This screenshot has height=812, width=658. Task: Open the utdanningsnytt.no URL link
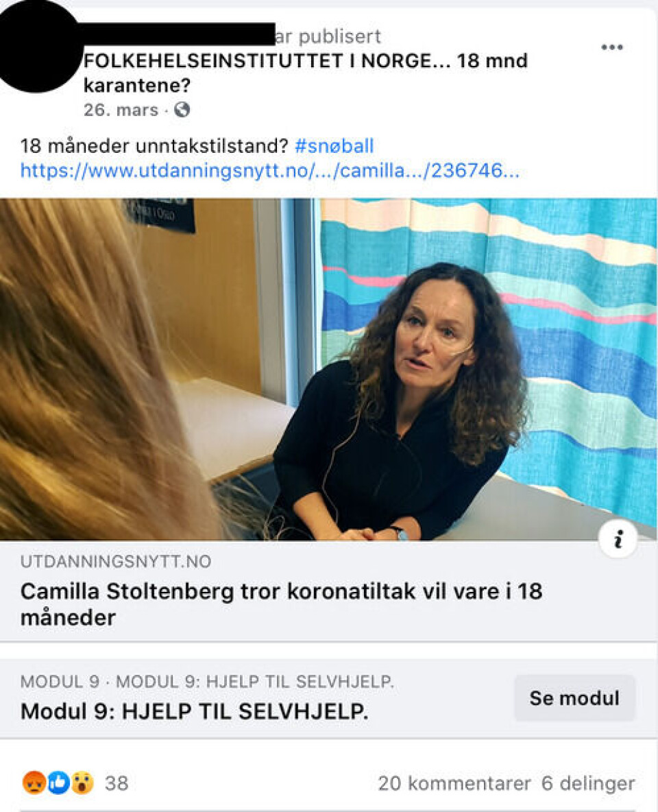tap(270, 170)
